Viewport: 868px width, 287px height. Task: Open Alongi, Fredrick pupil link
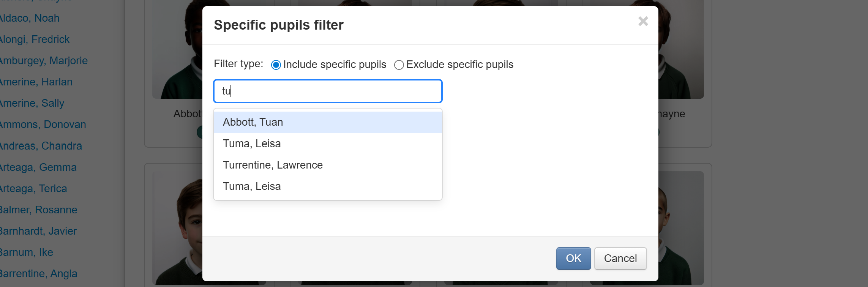coord(35,39)
